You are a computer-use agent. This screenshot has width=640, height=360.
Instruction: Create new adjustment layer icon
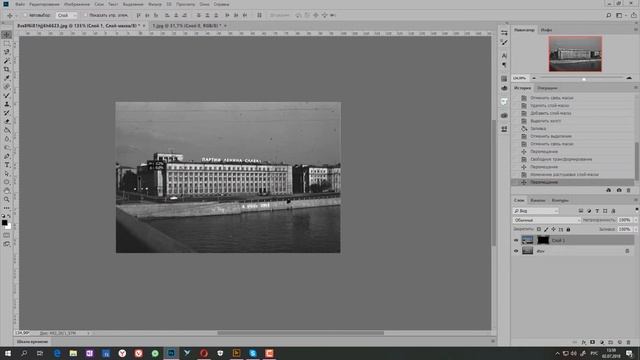602,342
